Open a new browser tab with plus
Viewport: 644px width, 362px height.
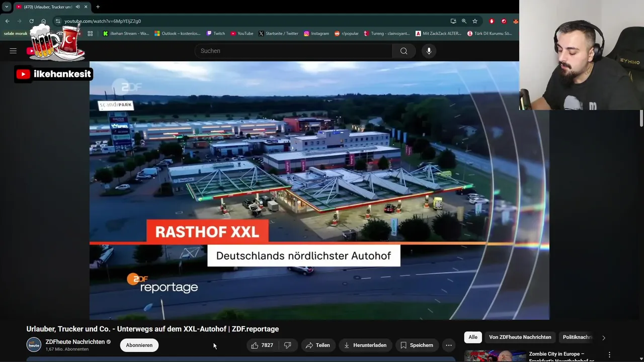pyautogui.click(x=98, y=7)
